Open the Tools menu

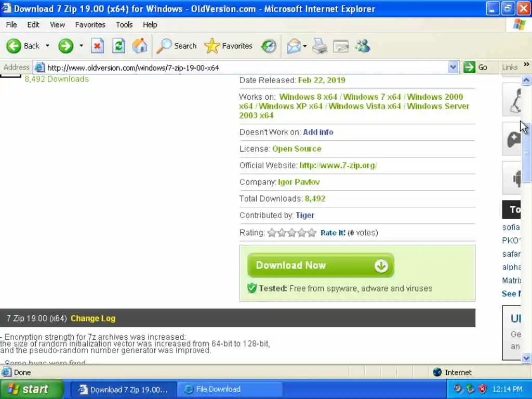[x=124, y=25]
